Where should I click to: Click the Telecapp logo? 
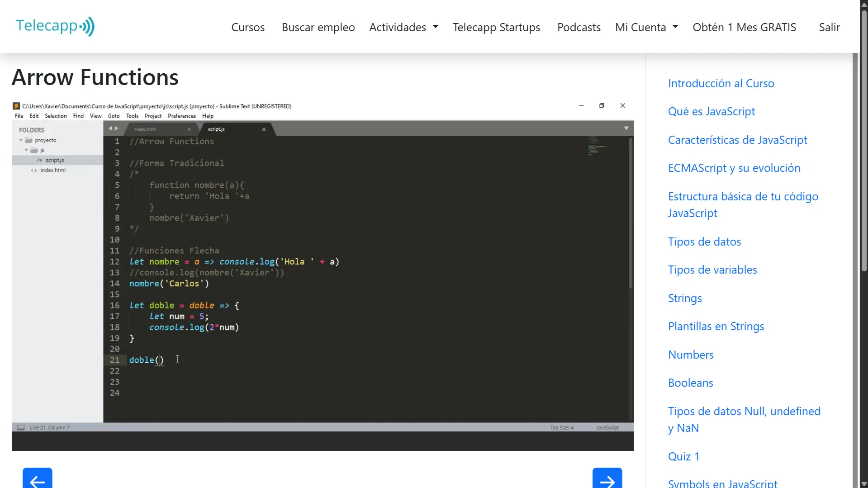coord(54,26)
